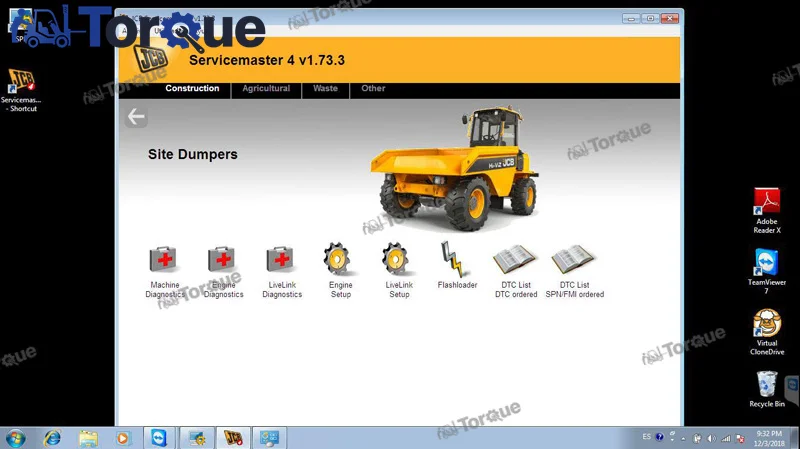Close the Servicemaster window
The height and width of the screenshot is (449, 800).
669,18
